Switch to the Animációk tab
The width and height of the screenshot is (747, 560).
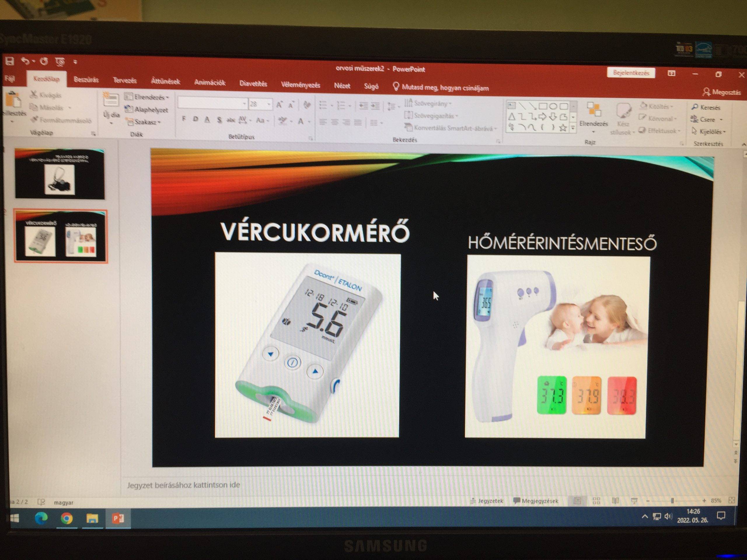[x=210, y=83]
